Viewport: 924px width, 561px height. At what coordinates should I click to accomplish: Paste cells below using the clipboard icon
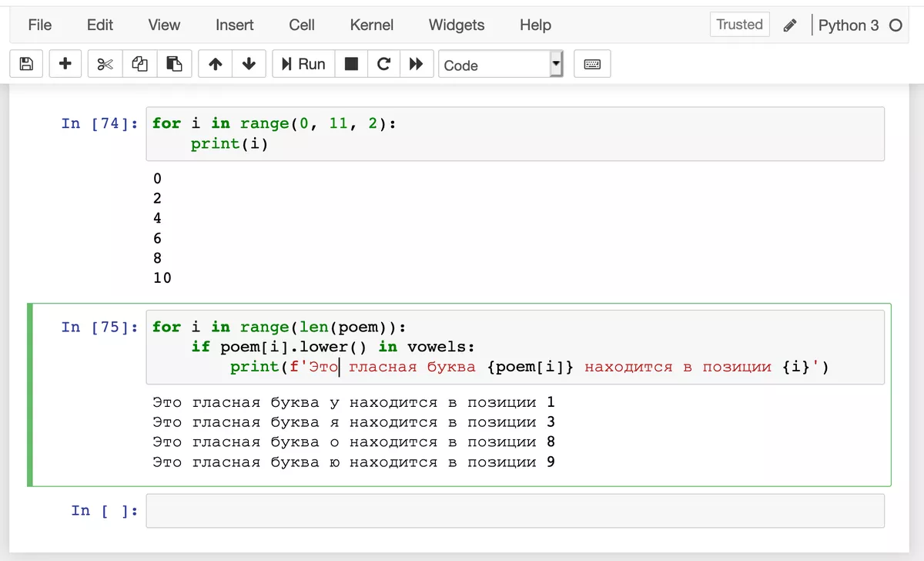point(175,64)
